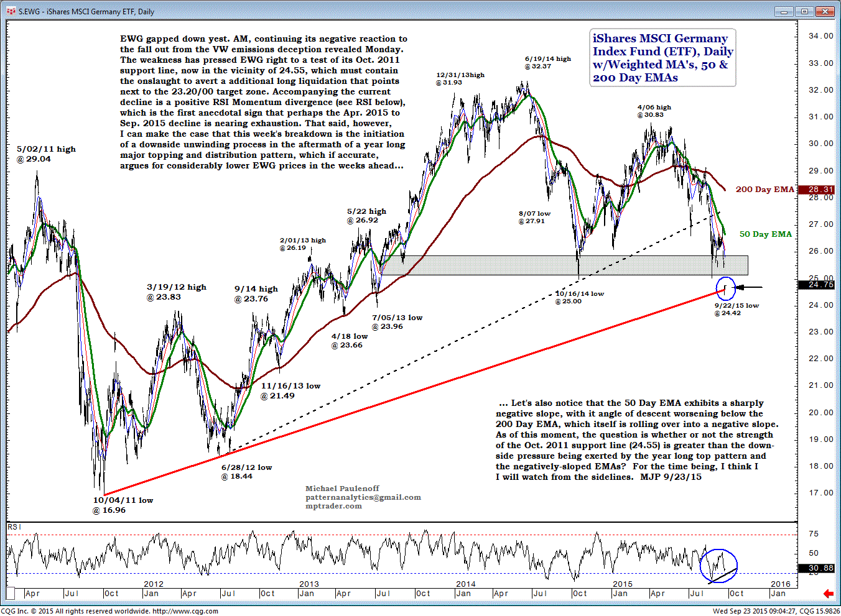Click the '8/07 low @ 27.91' annotation
Screen dimensions: 841x616
coord(534,218)
